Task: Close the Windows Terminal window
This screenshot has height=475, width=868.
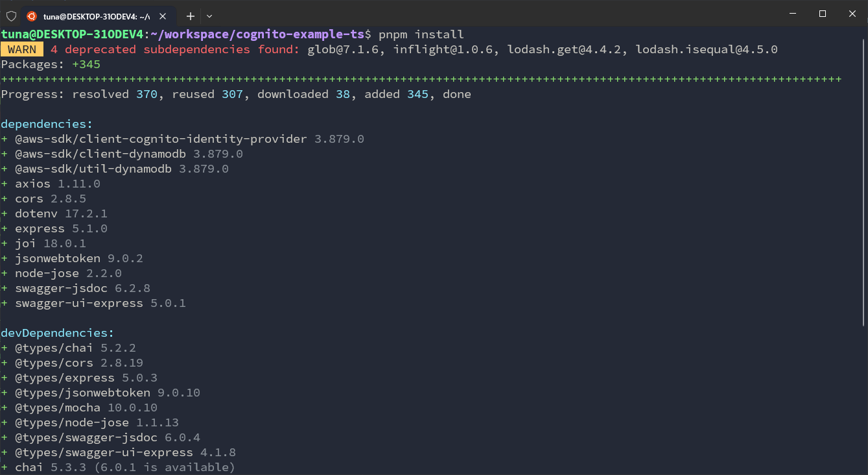Action: click(x=852, y=14)
